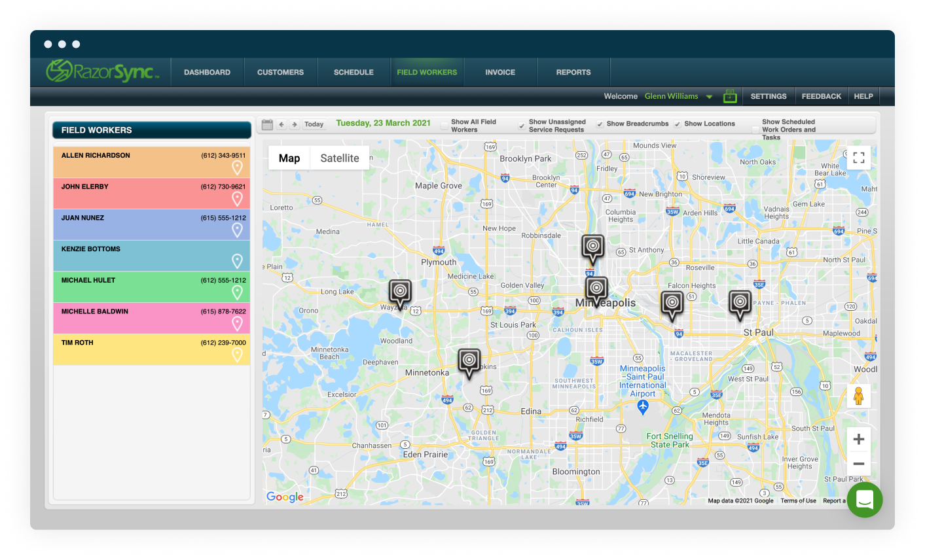This screenshot has height=560, width=925.
Task: Click Allen Richardson's location pin icon
Action: point(238,167)
